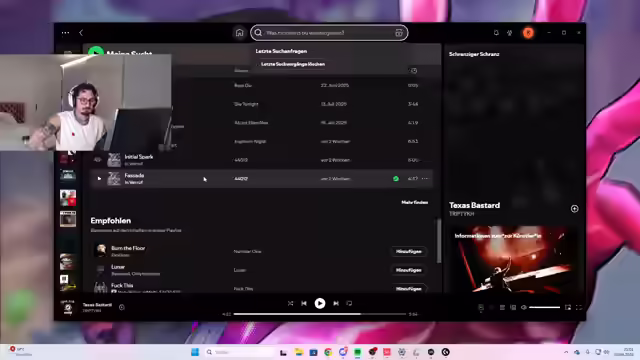Image resolution: width=640 pixels, height=360 pixels.
Task: Open the friend activity icon
Action: (509, 33)
